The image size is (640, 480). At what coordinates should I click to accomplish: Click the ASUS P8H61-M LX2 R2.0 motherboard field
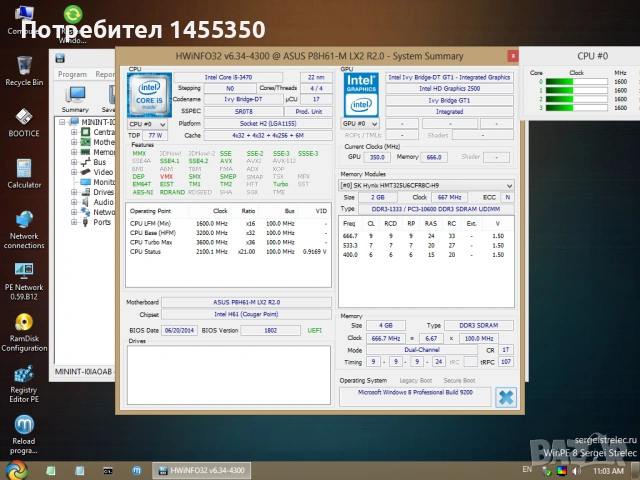tap(247, 302)
